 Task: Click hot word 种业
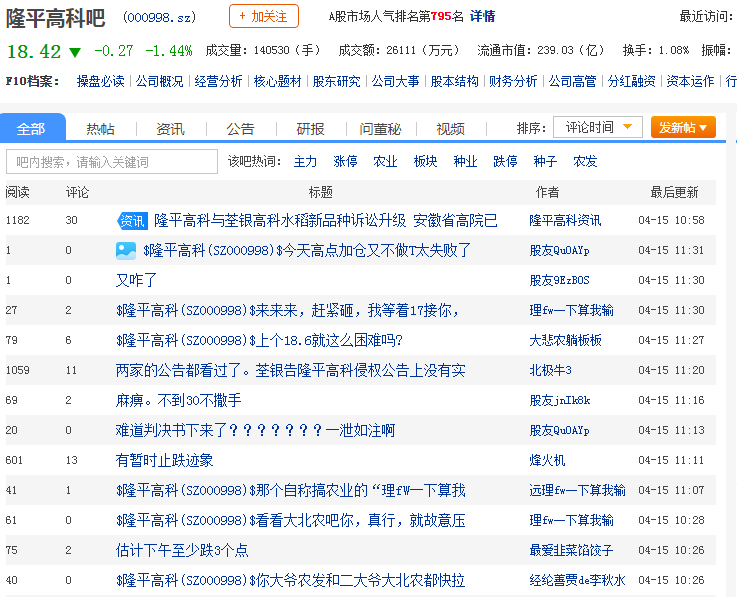pyautogui.click(x=465, y=162)
